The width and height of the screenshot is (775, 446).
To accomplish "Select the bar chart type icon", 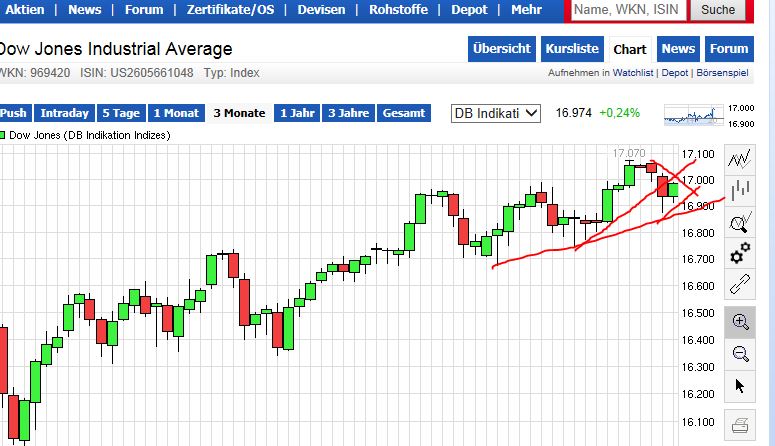I will click(x=740, y=190).
